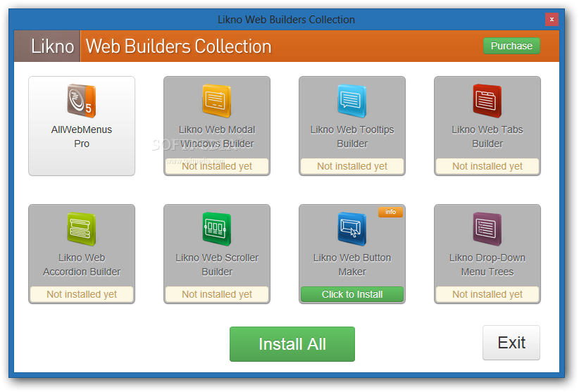The height and width of the screenshot is (392, 579).
Task: Select the Likno Web Accordion Builder label
Action: (x=82, y=265)
